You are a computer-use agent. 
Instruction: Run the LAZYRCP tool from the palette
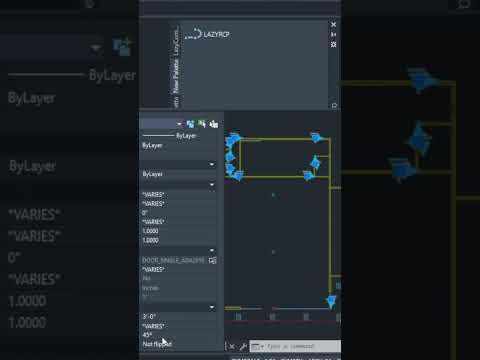pyautogui.click(x=207, y=34)
